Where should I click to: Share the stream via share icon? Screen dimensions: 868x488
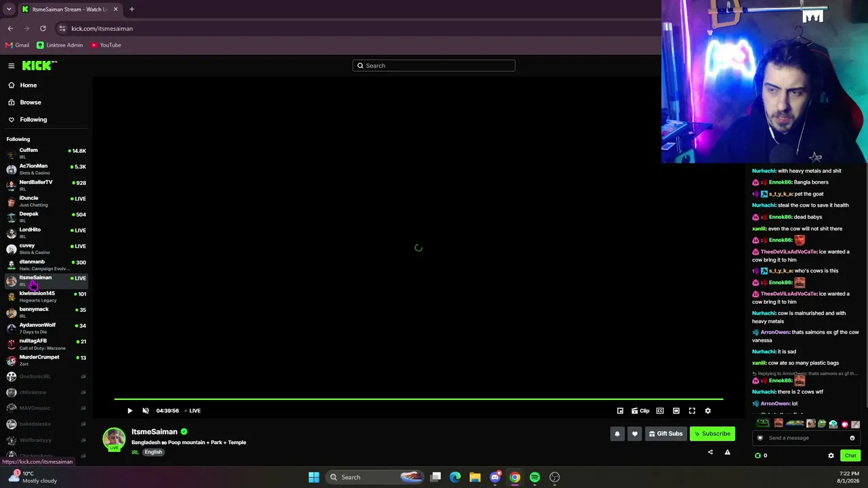coord(710,452)
